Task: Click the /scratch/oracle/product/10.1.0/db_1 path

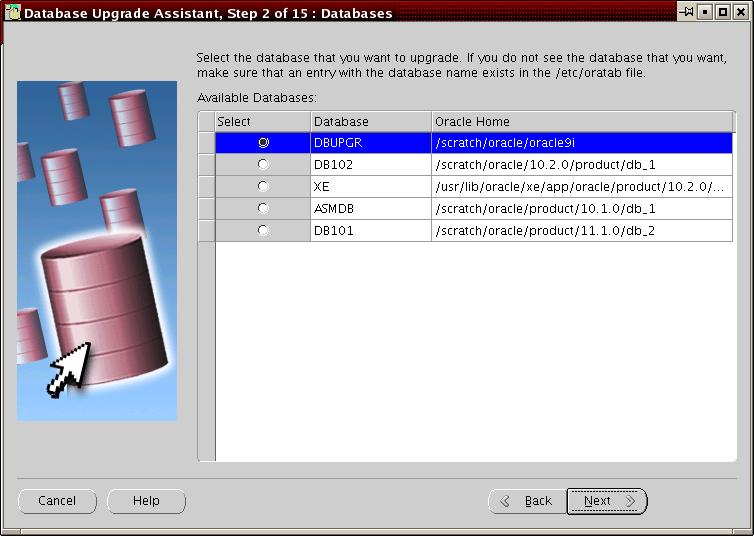Action: pyautogui.click(x=582, y=209)
